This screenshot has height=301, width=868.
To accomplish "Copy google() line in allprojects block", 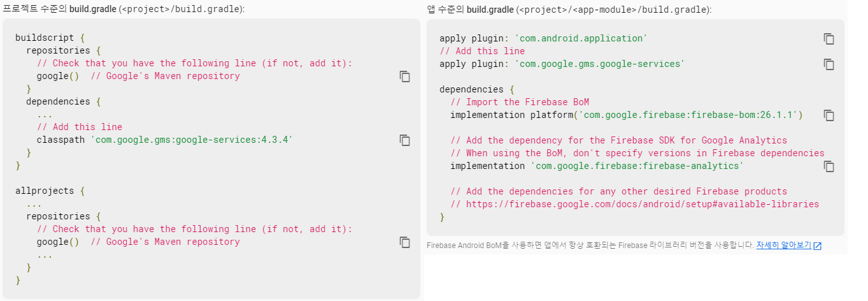I will click(404, 242).
